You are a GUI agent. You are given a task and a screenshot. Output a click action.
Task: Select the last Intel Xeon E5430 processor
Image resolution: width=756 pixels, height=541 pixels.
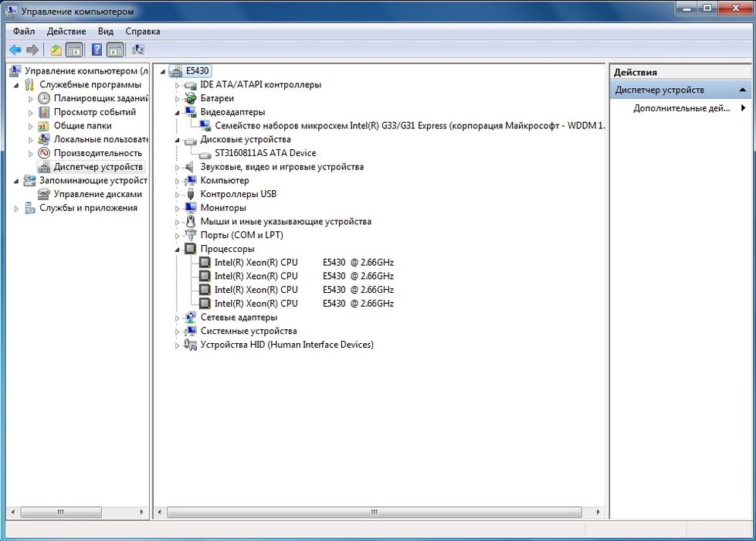point(303,304)
